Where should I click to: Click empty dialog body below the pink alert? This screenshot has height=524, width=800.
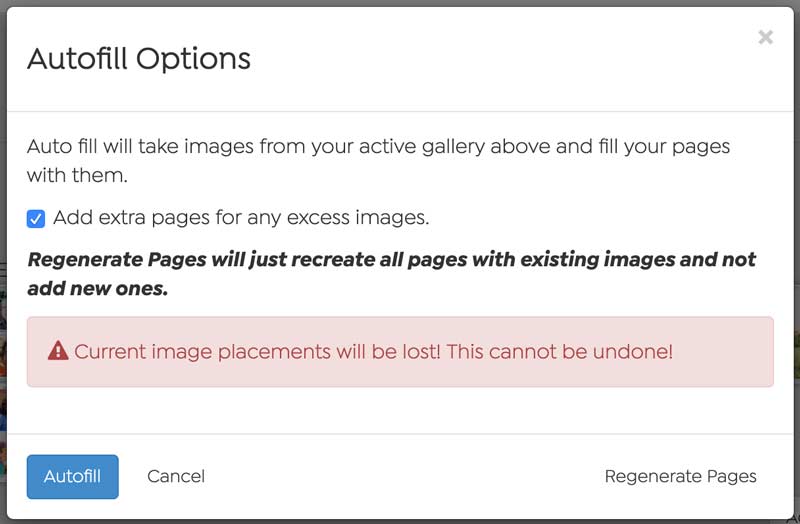tap(400, 410)
